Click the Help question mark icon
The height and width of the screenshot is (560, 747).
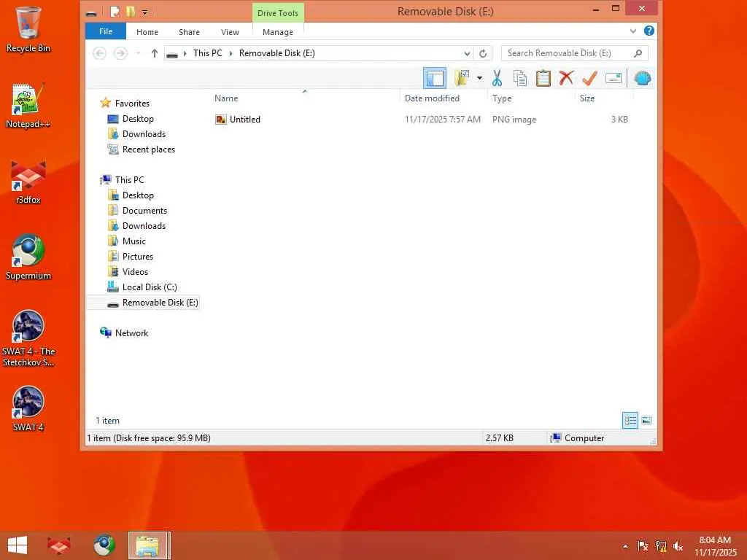tap(649, 31)
